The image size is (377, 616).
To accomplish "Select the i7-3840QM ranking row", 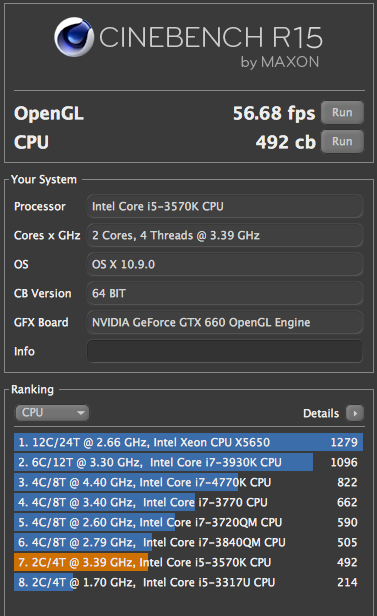I will [188, 542].
